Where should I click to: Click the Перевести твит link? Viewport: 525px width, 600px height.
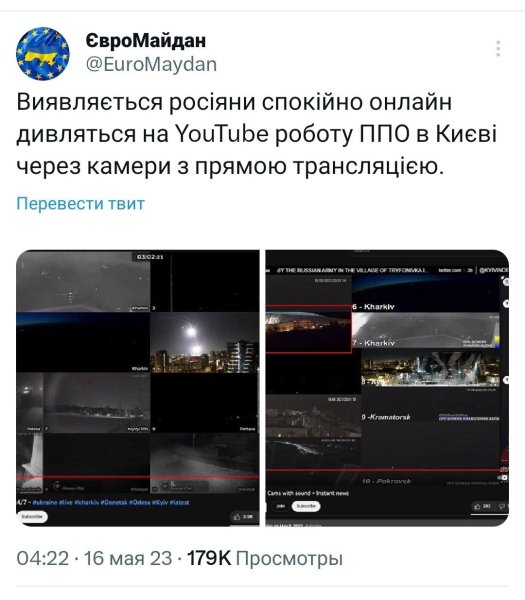point(81,203)
